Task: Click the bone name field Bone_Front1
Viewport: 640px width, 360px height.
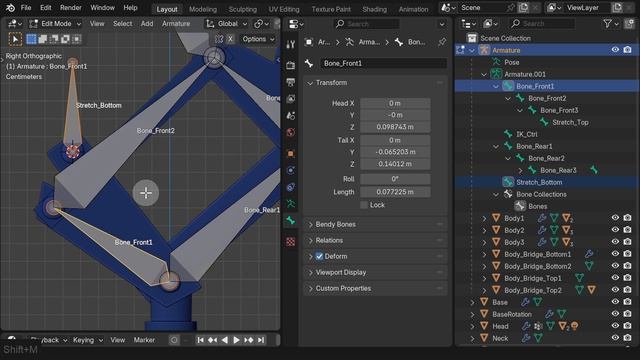Action: click(x=383, y=63)
